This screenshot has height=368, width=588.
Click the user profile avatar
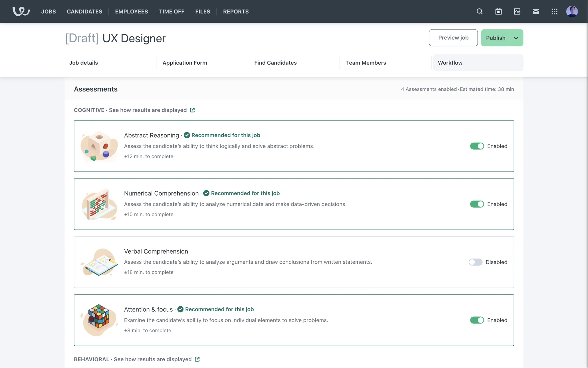point(572,11)
